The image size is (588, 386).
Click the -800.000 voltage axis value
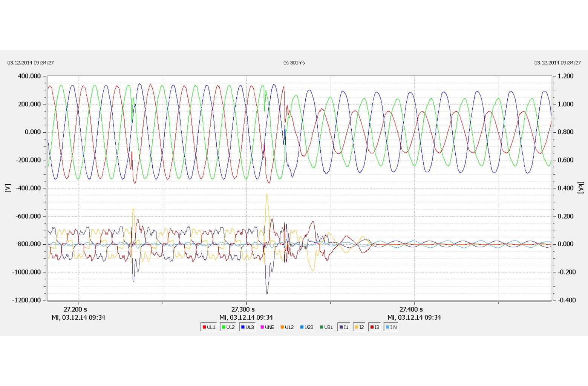click(x=28, y=244)
